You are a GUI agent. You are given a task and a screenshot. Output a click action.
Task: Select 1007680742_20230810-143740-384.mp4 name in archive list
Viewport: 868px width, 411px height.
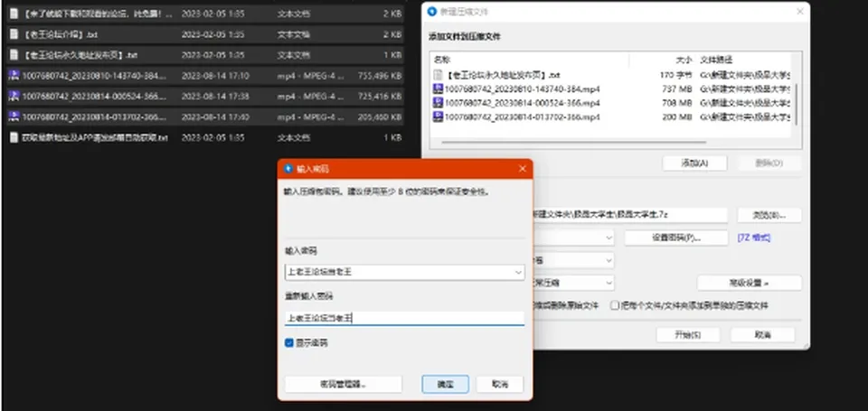tap(523, 89)
